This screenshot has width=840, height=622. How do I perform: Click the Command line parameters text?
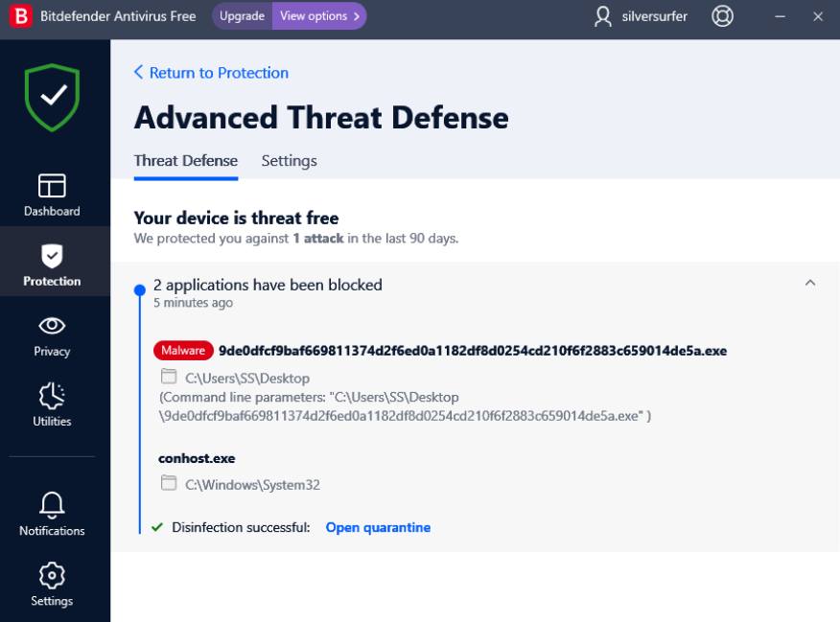(x=405, y=406)
